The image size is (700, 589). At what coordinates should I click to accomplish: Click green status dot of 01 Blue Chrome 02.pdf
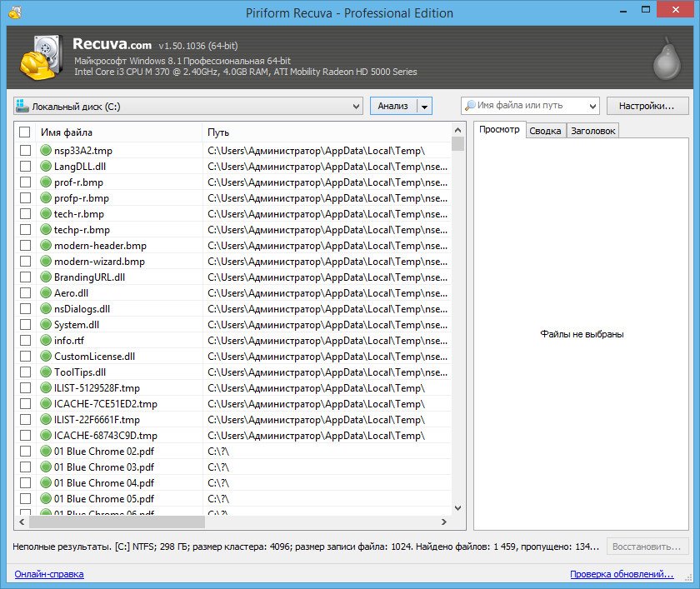coord(46,451)
